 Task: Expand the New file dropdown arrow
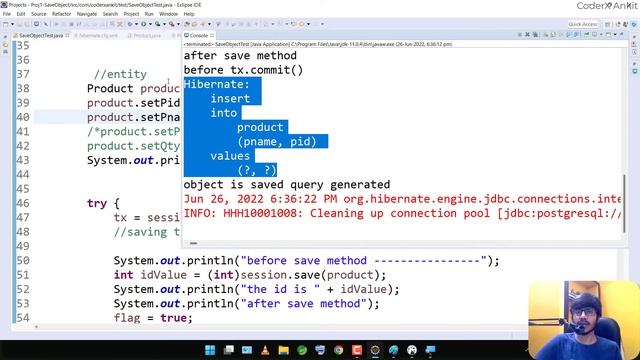coord(12,24)
